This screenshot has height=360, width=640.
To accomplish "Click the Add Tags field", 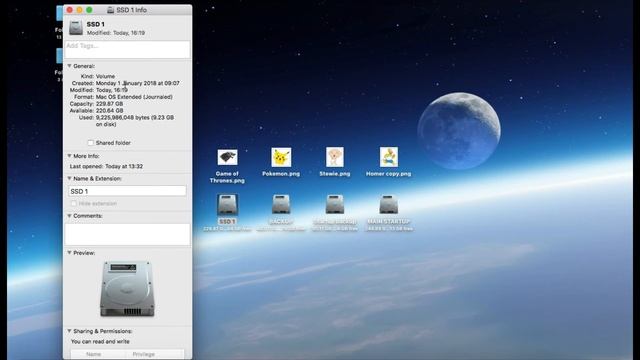I will pyautogui.click(x=127, y=49).
